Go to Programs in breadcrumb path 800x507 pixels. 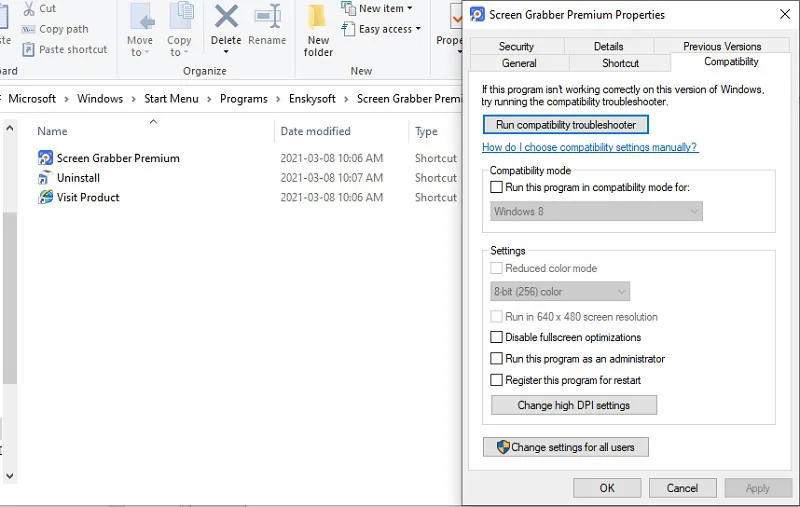(244, 98)
